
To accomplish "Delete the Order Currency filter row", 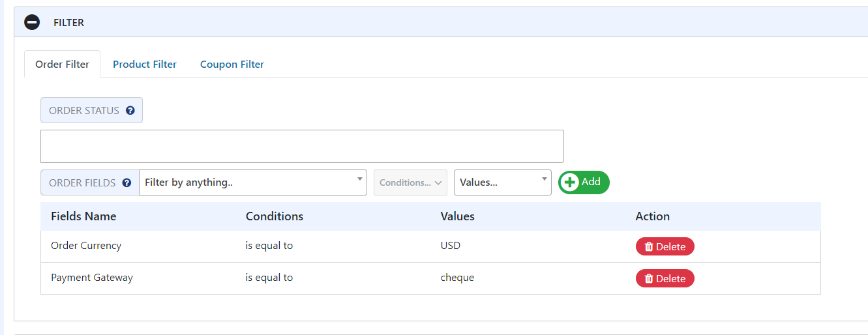I will tap(665, 246).
